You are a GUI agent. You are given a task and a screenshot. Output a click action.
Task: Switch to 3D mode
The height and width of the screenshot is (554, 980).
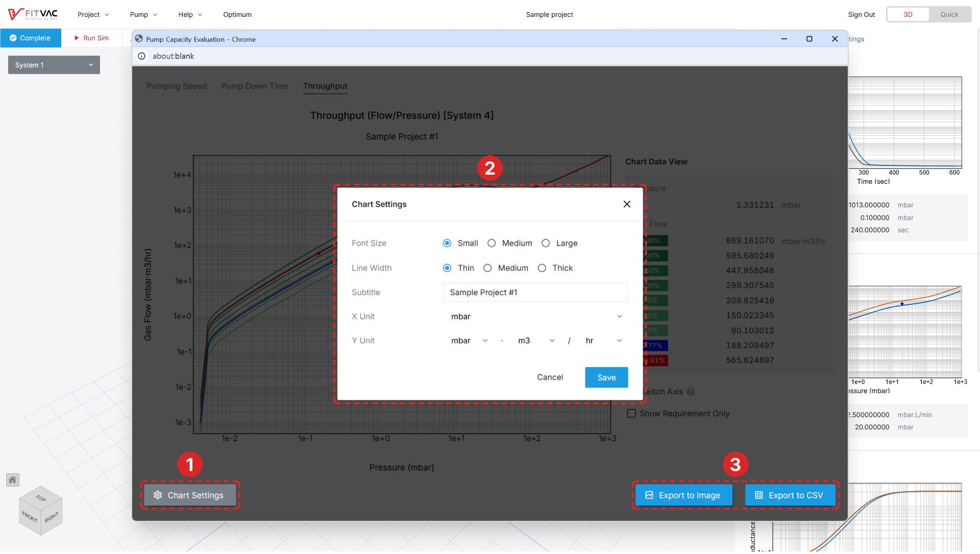(x=908, y=14)
